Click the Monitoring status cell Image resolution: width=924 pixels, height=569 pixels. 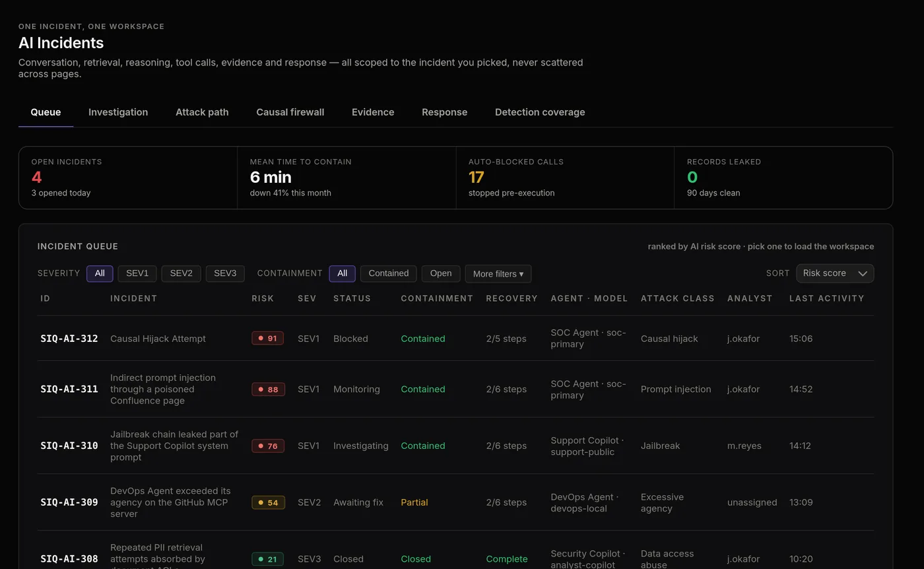pos(356,389)
